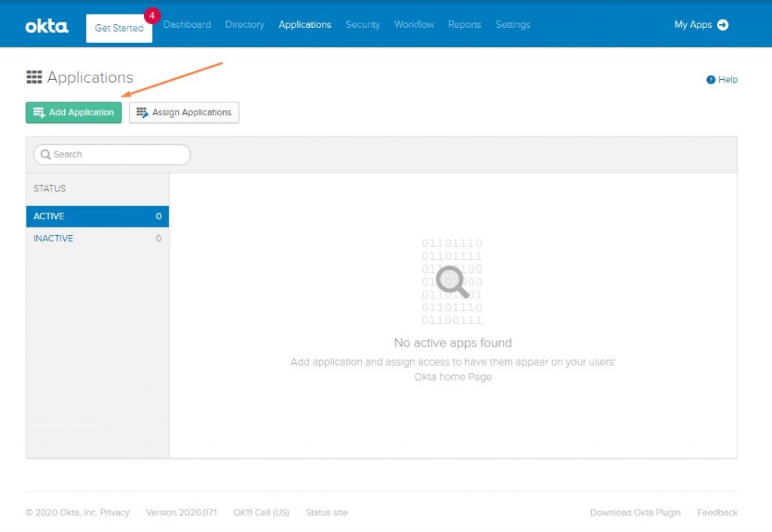Open the Status site link
The image size is (772, 532).
326,512
